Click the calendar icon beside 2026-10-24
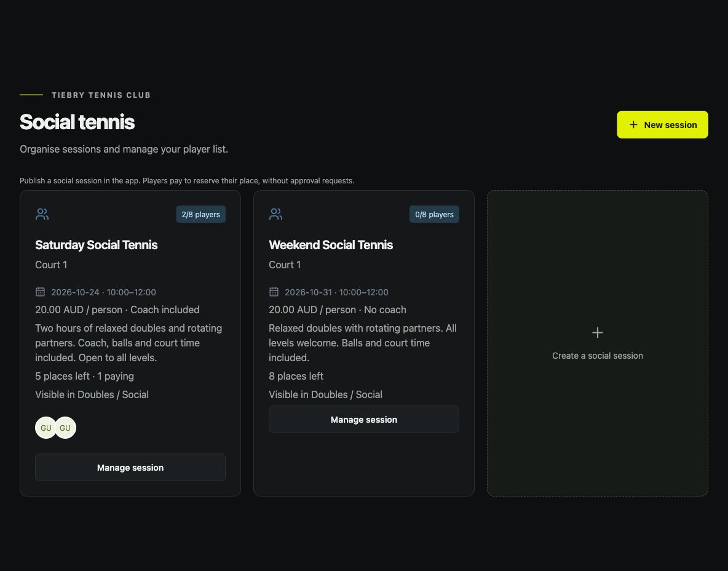 pos(41,292)
